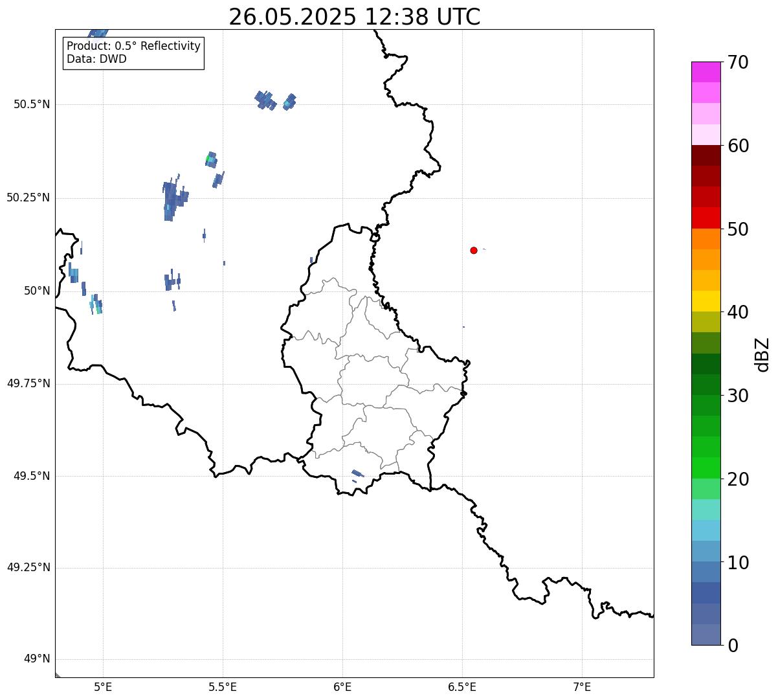Pick the bright magenta top colorbar segment
778x700 pixels.
click(706, 72)
